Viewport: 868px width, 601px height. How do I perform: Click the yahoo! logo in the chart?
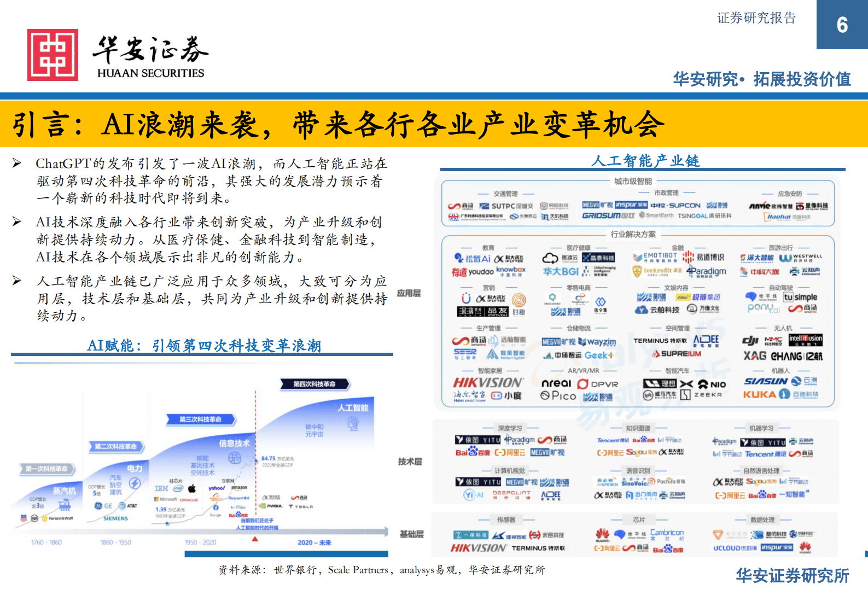pos(217,488)
